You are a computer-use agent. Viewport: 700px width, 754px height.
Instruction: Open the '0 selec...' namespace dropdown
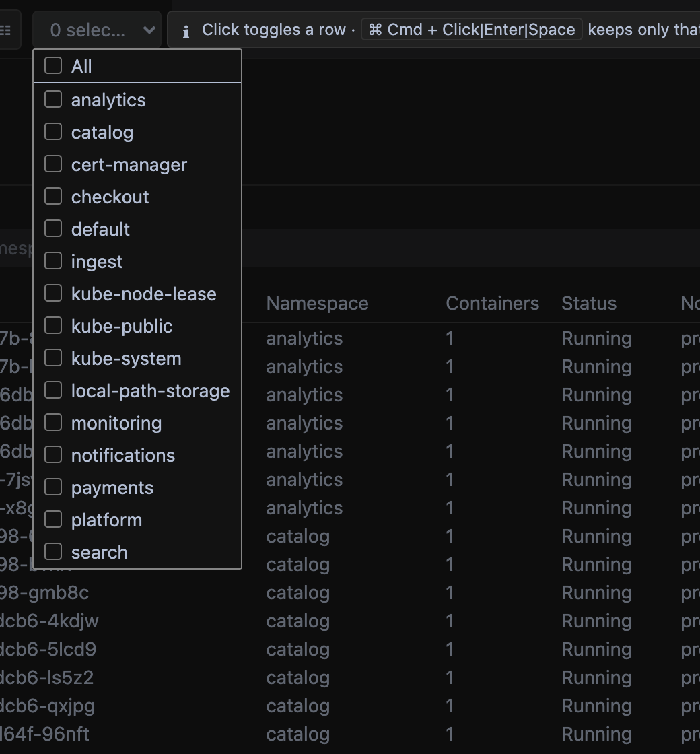click(97, 30)
